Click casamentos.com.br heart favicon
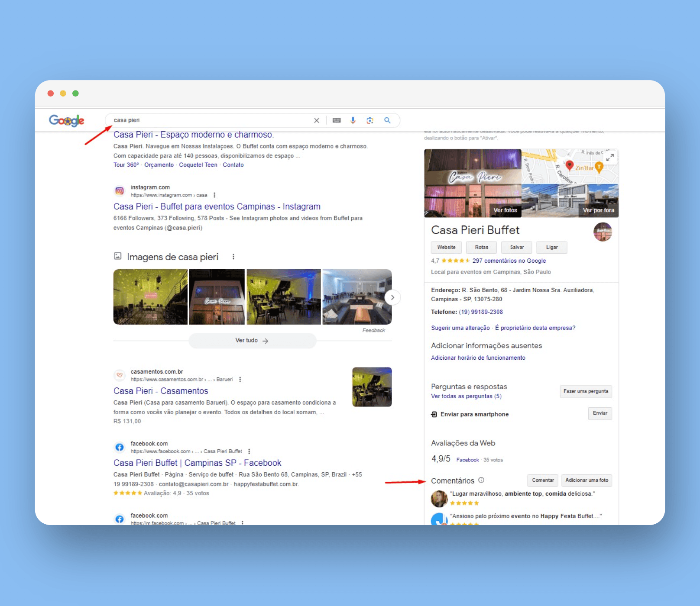The image size is (700, 606). click(120, 375)
